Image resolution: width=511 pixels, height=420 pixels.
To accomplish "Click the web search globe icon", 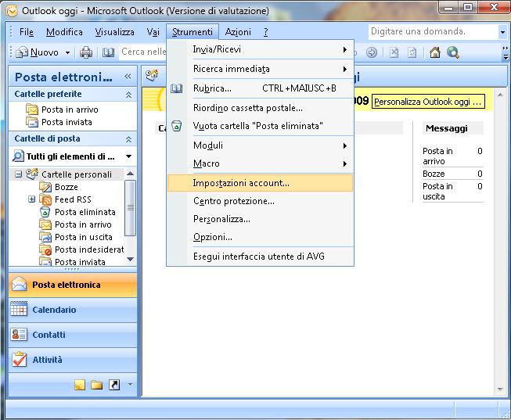I will tap(453, 52).
